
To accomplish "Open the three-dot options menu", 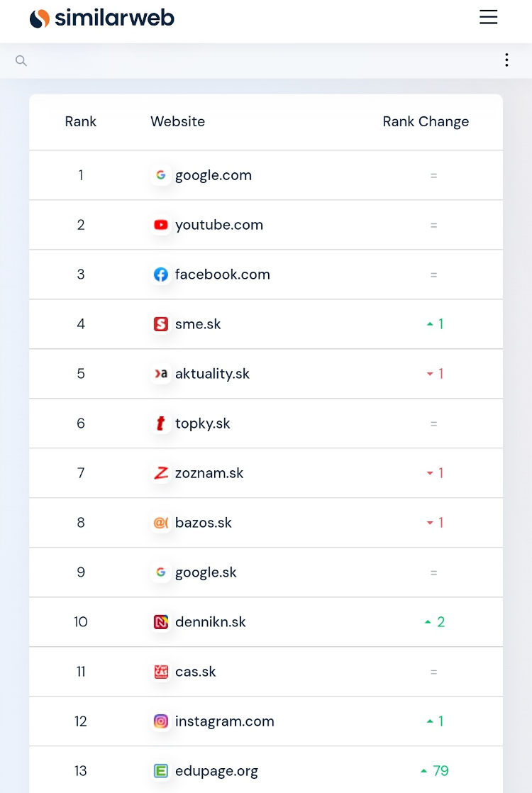I will (x=506, y=60).
